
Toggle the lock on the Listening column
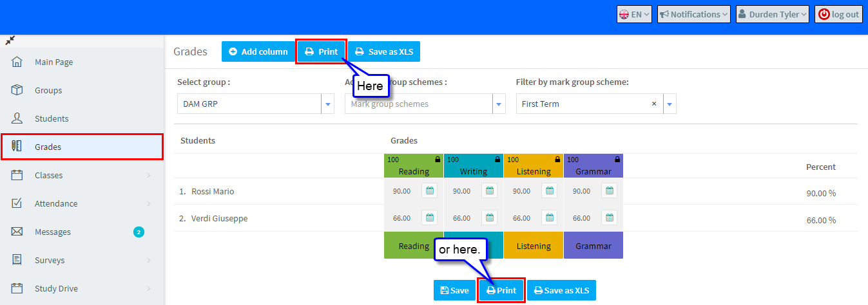click(x=557, y=160)
